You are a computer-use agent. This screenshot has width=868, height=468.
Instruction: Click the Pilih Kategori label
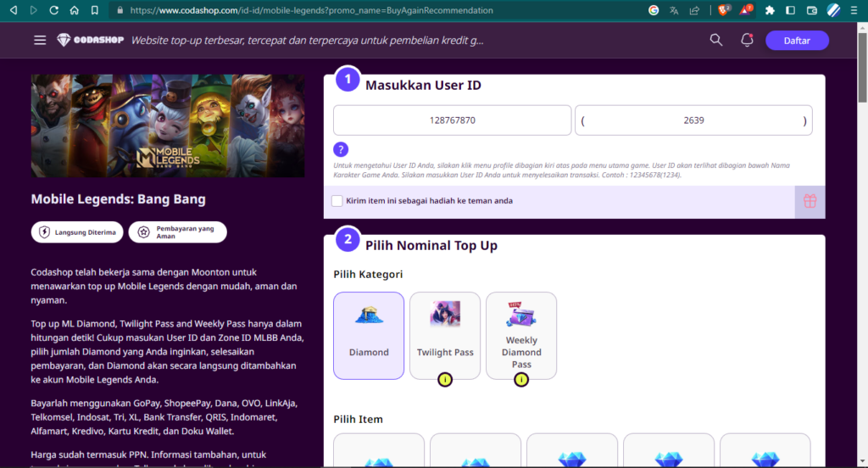[x=368, y=274]
